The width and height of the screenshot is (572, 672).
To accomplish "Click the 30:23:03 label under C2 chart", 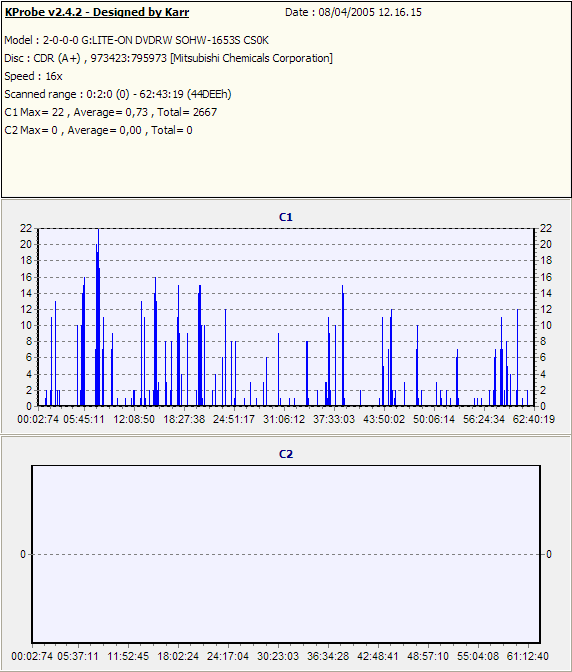I will [x=278, y=656].
